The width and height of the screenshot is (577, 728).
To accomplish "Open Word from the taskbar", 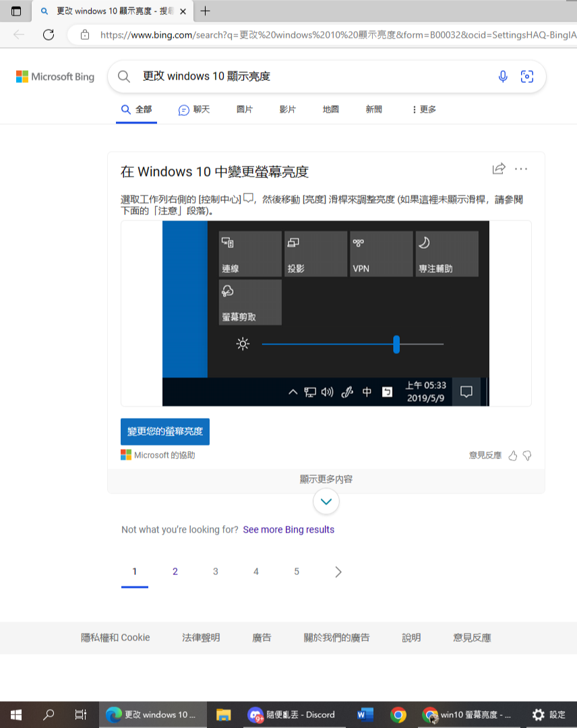I will (x=365, y=715).
